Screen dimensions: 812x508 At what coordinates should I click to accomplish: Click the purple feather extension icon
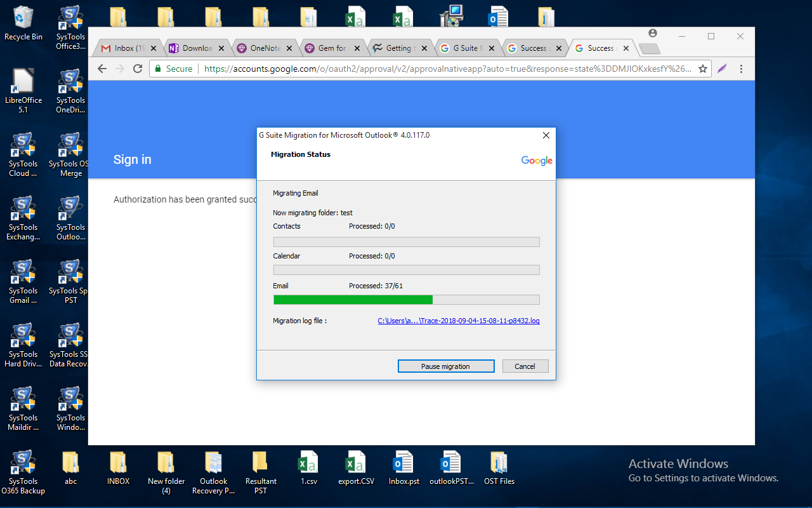coord(722,69)
